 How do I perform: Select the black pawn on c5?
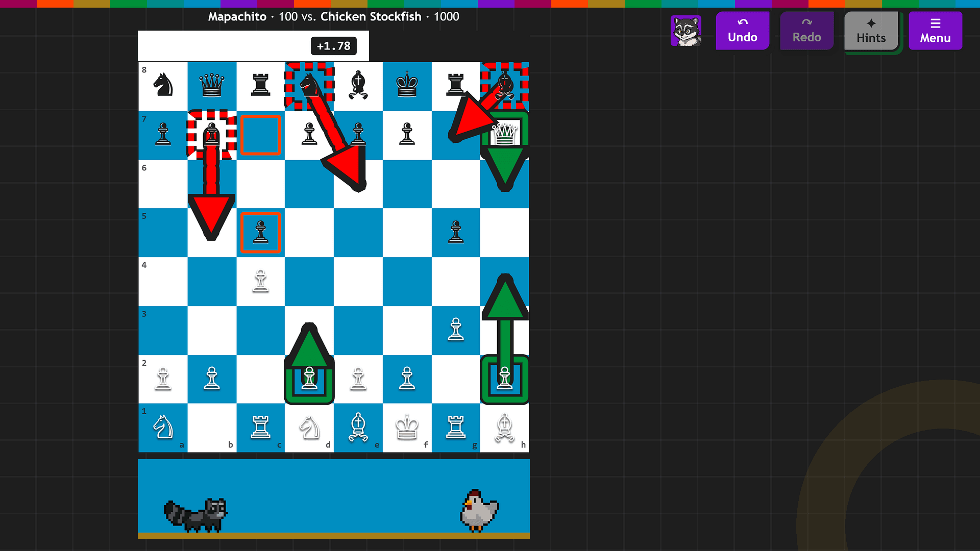[260, 232]
